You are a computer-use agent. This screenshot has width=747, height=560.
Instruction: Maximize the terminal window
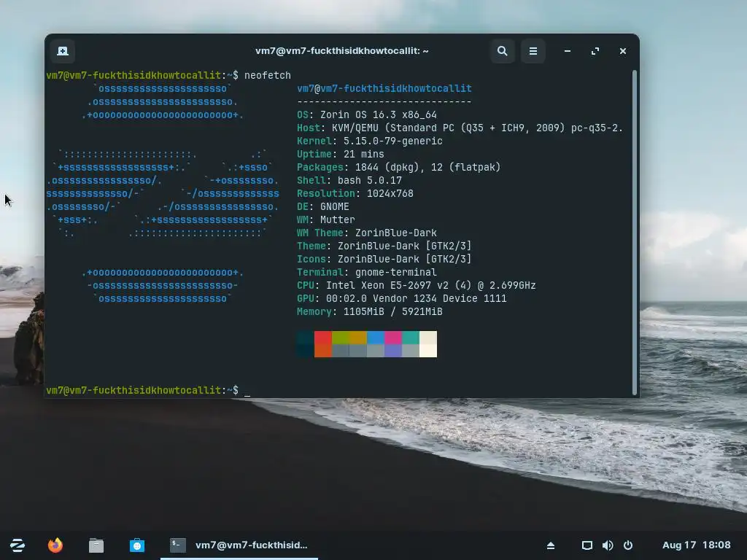pyautogui.click(x=595, y=51)
